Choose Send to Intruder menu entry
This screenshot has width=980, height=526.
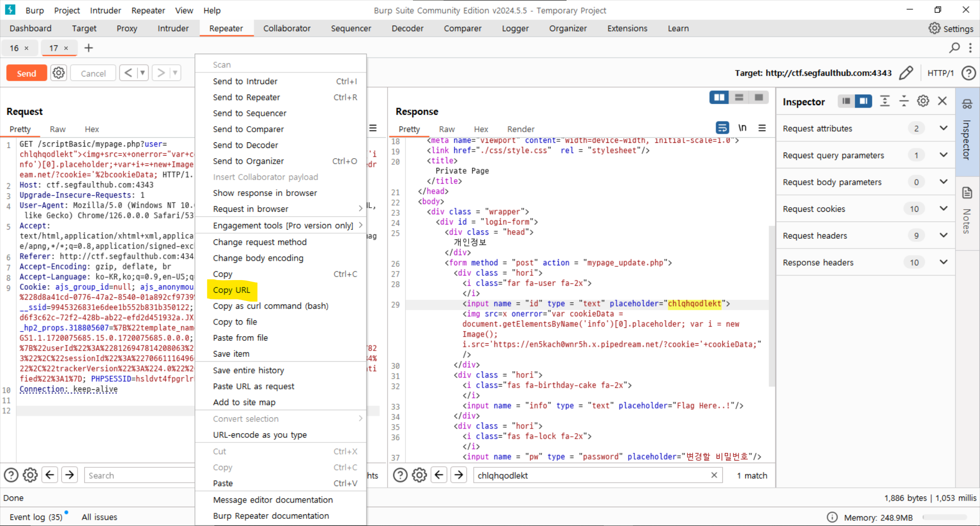pyautogui.click(x=281, y=81)
